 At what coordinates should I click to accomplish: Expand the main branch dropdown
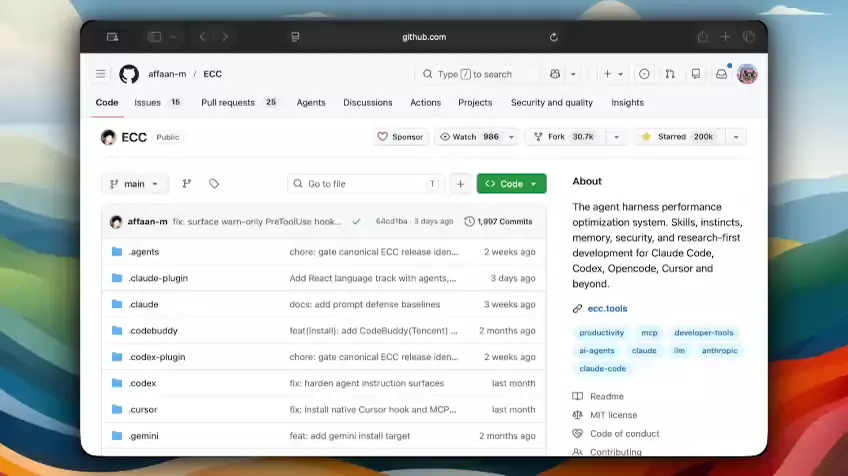coord(135,184)
